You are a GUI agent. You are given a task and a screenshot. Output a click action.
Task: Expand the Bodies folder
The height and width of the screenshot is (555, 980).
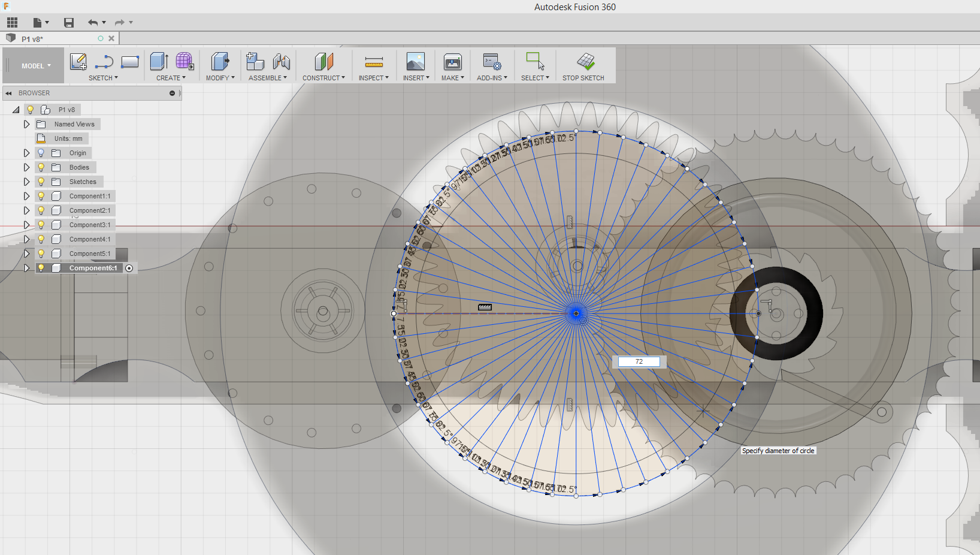[26, 167]
